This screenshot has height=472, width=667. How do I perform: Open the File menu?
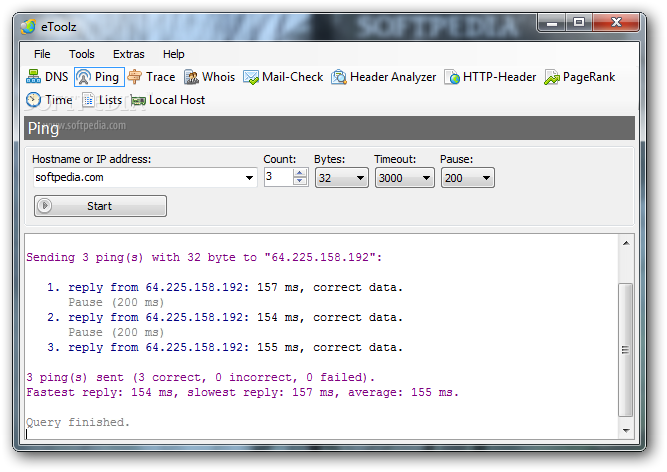[x=42, y=54]
